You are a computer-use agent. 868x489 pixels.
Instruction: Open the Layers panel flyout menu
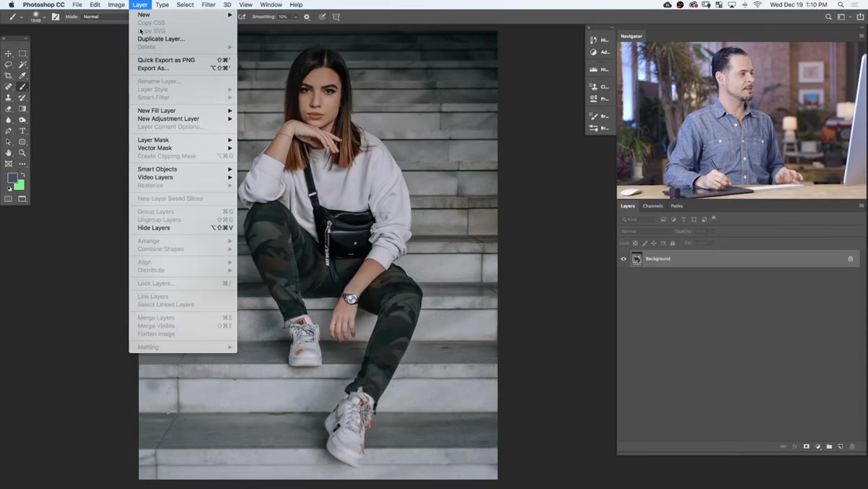coord(862,206)
